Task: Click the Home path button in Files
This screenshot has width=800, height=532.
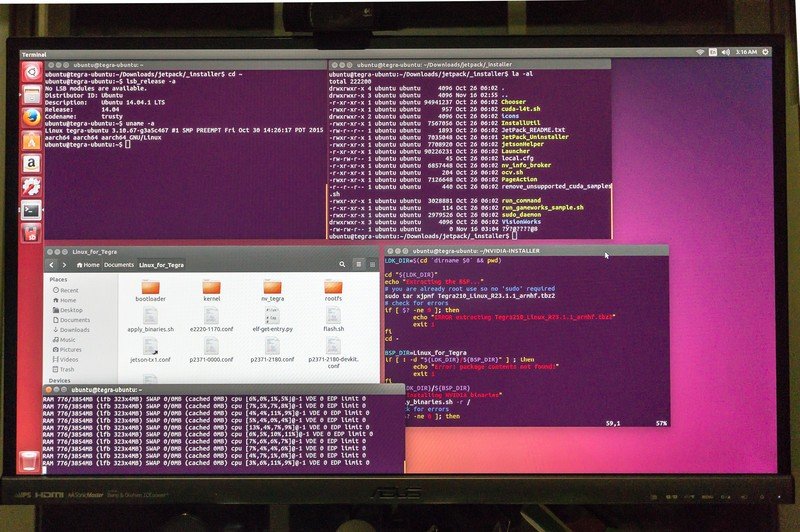Action: pos(88,265)
